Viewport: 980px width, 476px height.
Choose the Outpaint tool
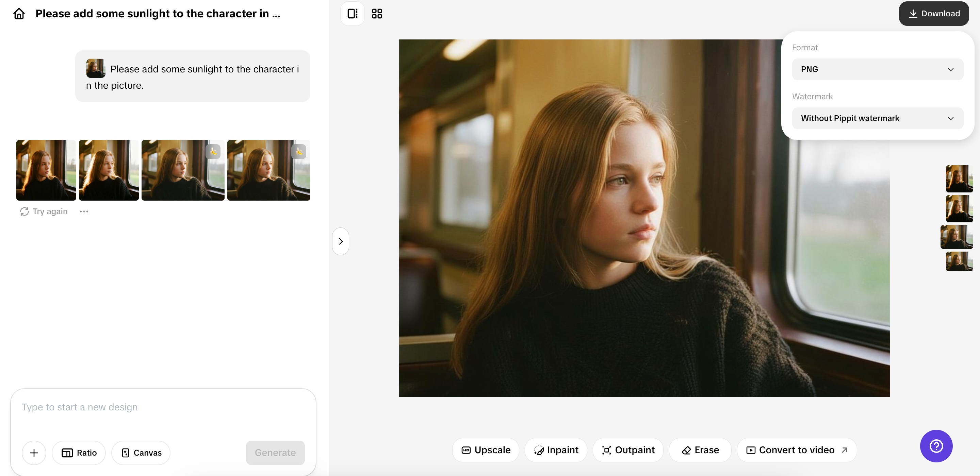pyautogui.click(x=628, y=450)
